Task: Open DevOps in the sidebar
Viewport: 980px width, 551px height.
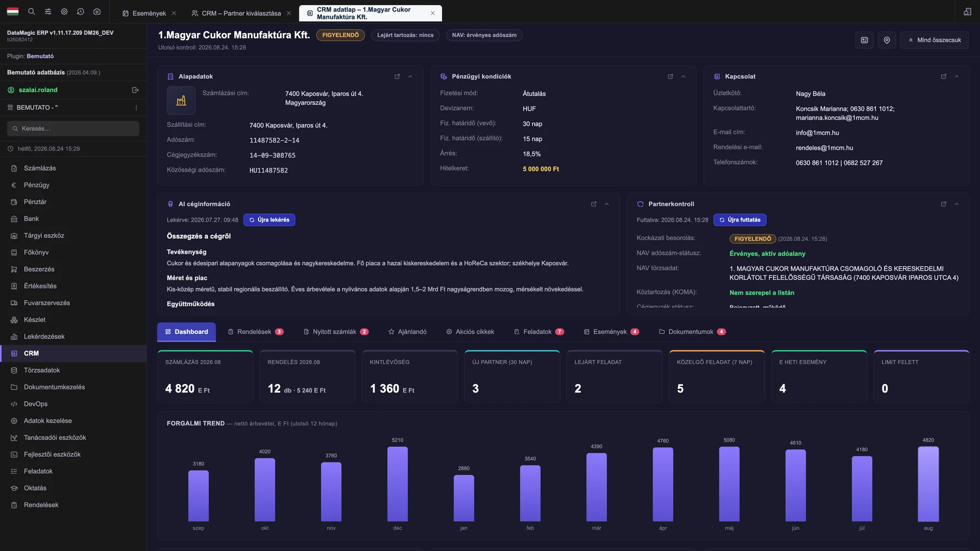Action: pyautogui.click(x=73, y=404)
